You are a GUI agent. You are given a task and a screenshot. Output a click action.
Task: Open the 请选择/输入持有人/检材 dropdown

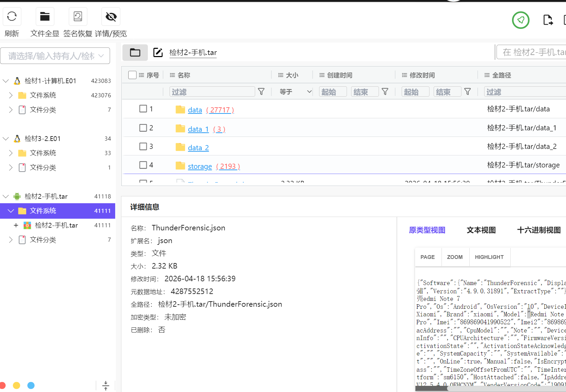55,56
